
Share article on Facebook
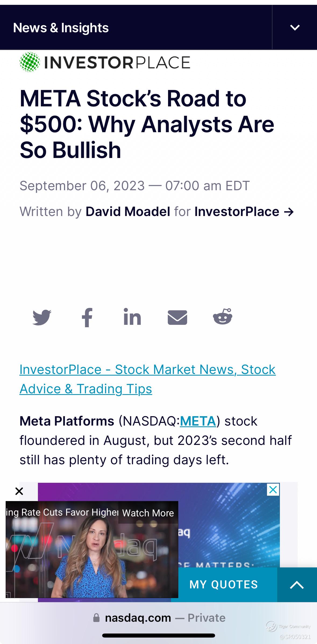pos(87,318)
